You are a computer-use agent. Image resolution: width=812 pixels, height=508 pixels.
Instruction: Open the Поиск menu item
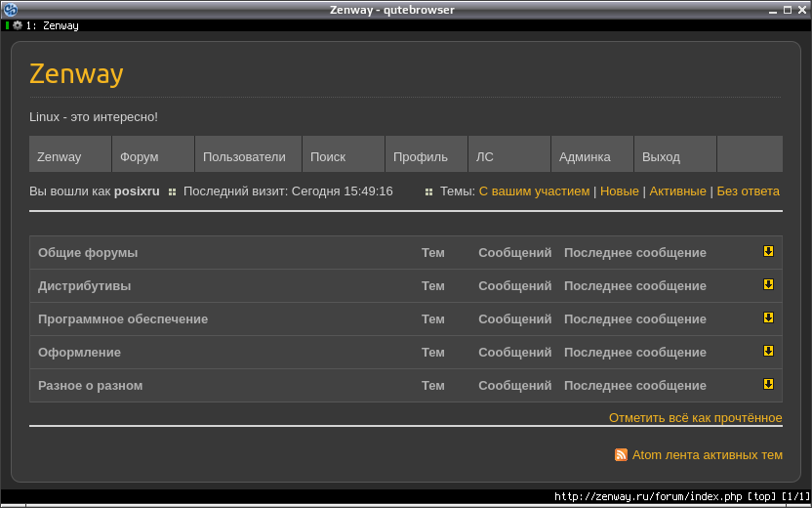344,154
